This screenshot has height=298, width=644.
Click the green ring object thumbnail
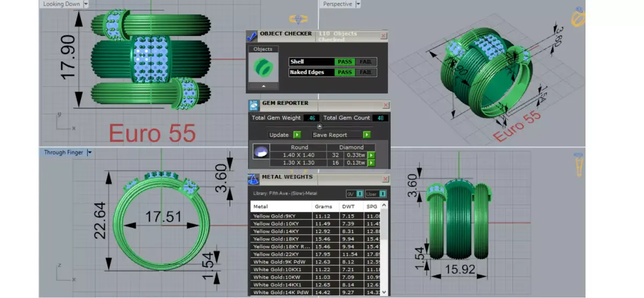tap(263, 68)
